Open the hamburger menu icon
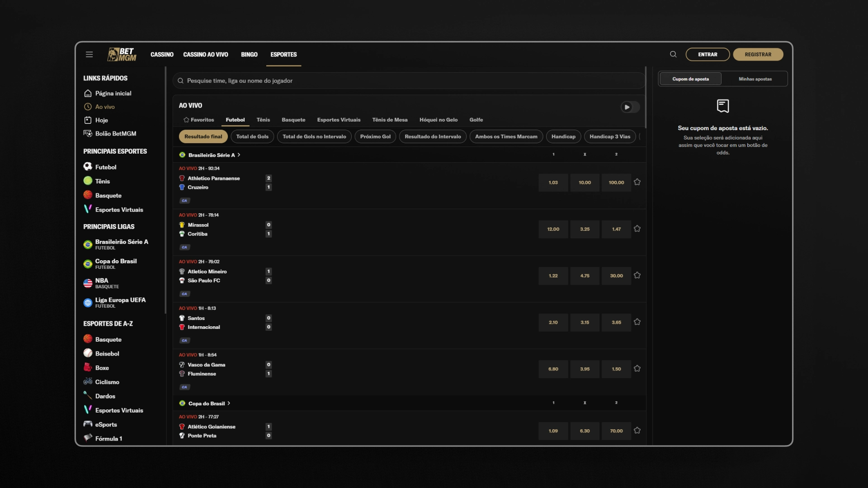868x488 pixels. click(x=89, y=54)
